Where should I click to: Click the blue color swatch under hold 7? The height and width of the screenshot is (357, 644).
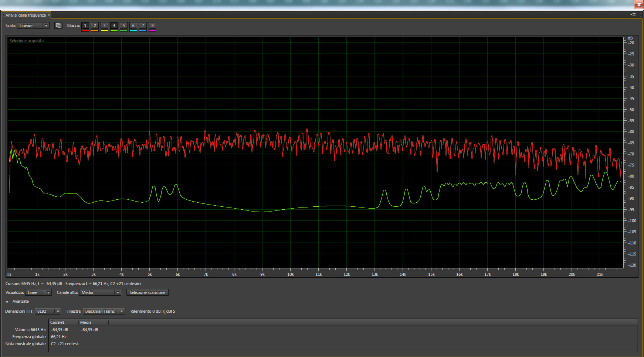pyautogui.click(x=143, y=31)
